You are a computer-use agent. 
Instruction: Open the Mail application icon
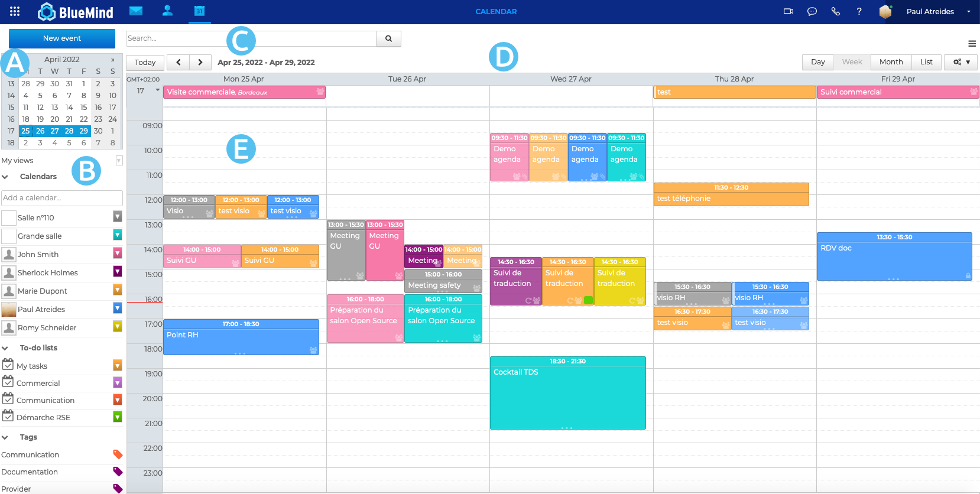(136, 11)
